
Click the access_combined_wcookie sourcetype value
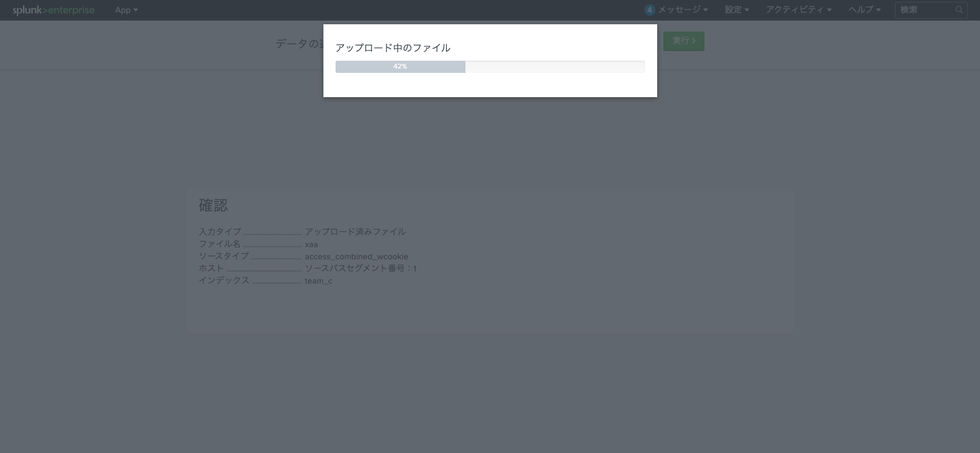click(356, 256)
